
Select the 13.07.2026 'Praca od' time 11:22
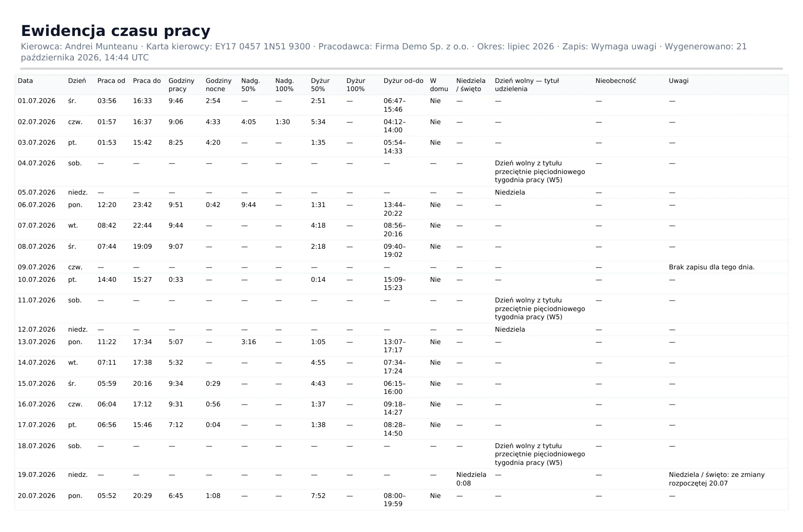coord(107,342)
